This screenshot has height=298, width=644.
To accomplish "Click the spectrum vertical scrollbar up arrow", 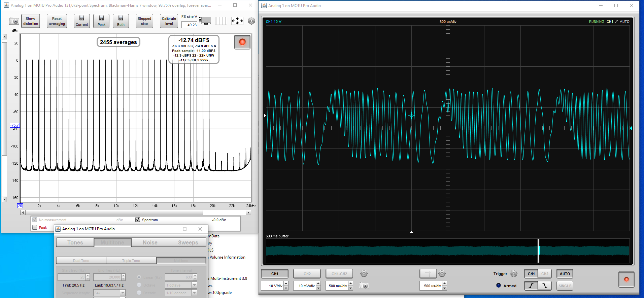I will click(4, 37).
